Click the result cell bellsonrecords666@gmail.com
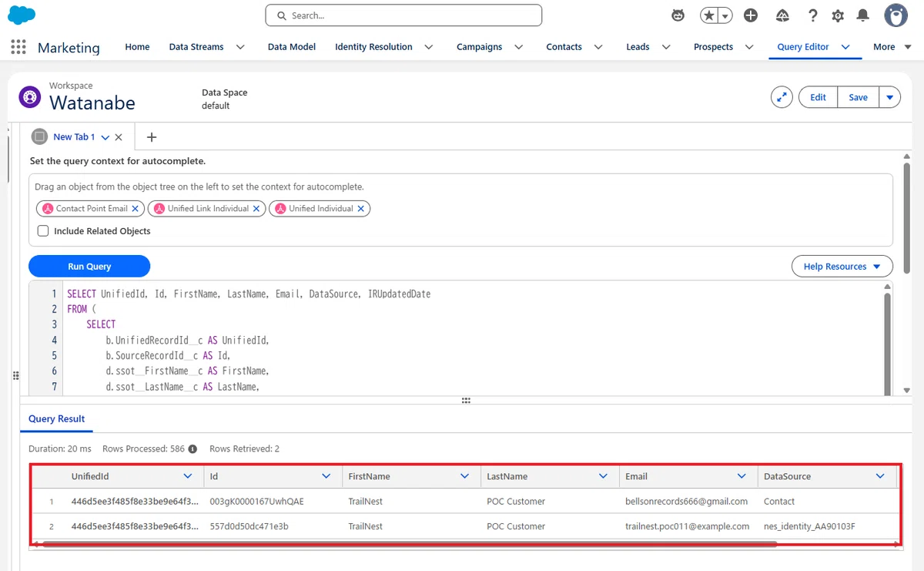 tap(687, 502)
